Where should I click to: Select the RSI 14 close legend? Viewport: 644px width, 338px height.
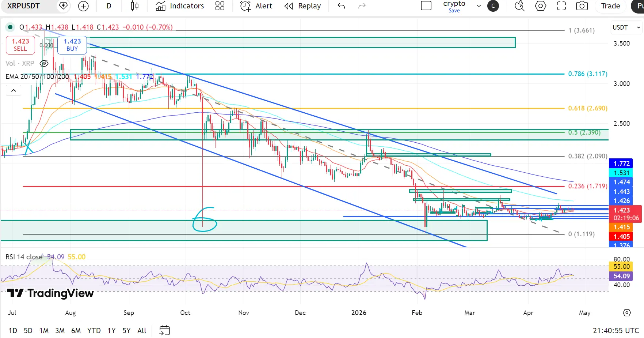[x=24, y=257]
